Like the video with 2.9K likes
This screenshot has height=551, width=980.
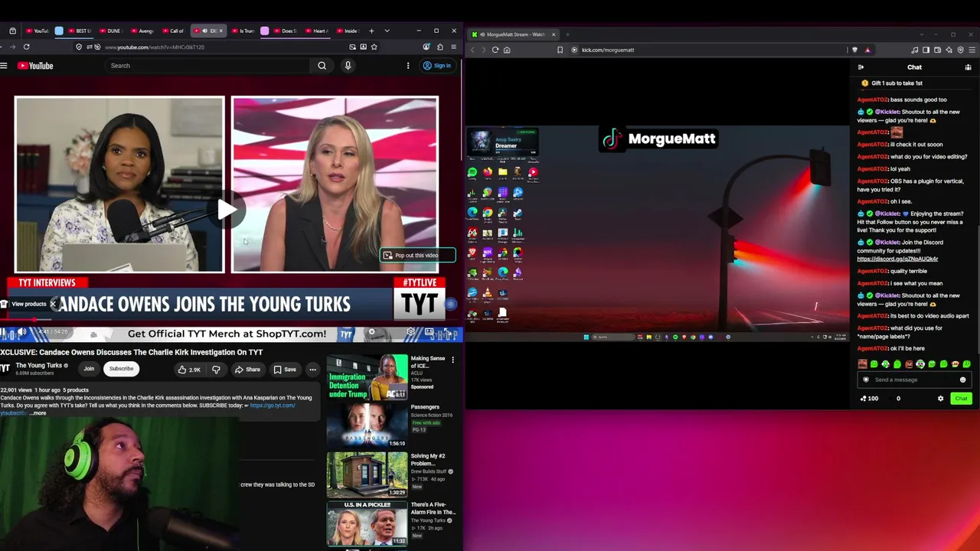(189, 370)
